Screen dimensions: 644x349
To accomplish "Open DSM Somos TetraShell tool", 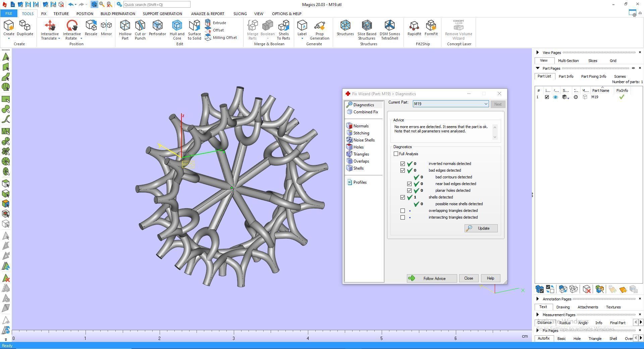I will pyautogui.click(x=390, y=30).
